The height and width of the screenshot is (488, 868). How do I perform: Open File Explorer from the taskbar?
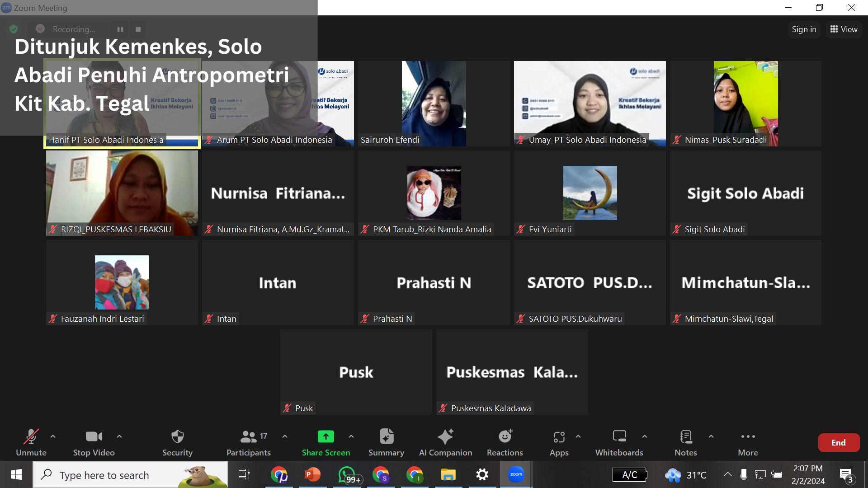click(448, 475)
